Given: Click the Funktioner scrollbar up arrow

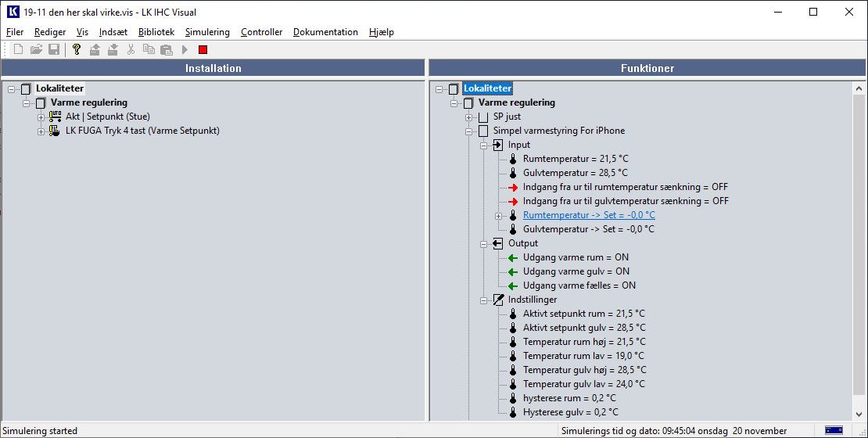Looking at the screenshot, I should [860, 88].
